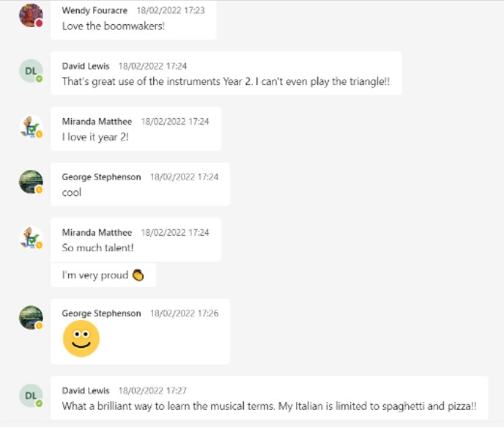Click the clapping hands emoji
Image resolution: width=504 pixels, height=427 pixels.
tap(138, 275)
